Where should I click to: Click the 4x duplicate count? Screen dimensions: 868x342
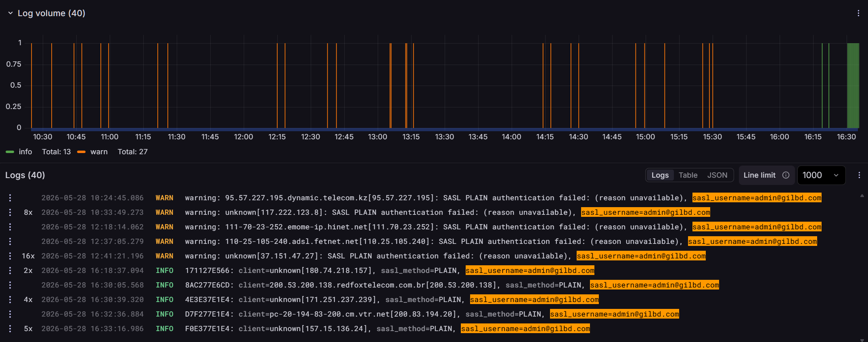pyautogui.click(x=28, y=300)
